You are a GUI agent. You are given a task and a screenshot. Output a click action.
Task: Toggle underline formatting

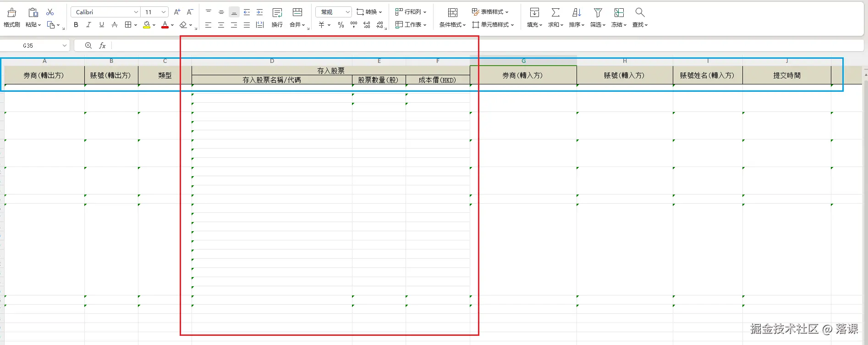102,25
